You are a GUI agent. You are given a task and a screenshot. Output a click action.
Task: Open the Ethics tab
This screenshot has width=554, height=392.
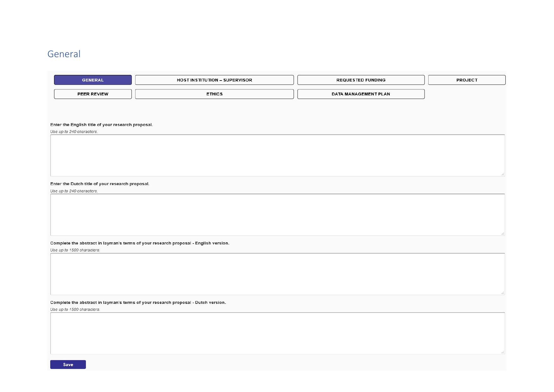point(214,94)
